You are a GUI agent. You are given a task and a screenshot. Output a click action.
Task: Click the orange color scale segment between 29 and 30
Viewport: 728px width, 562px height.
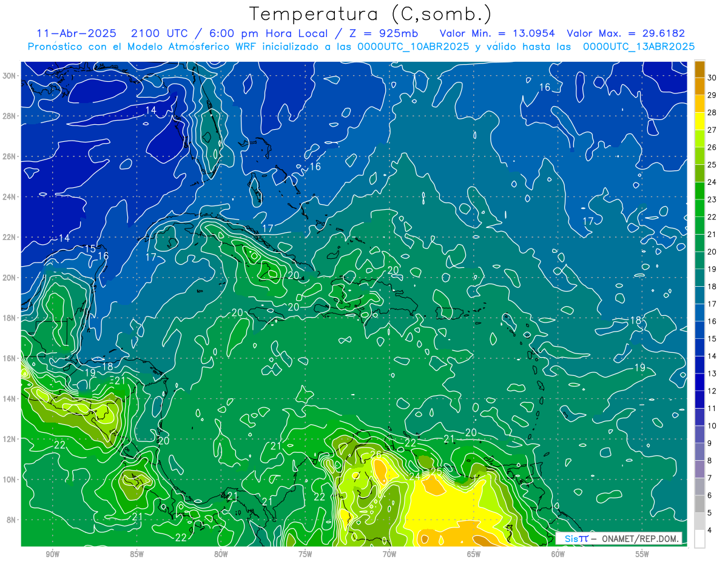699,86
